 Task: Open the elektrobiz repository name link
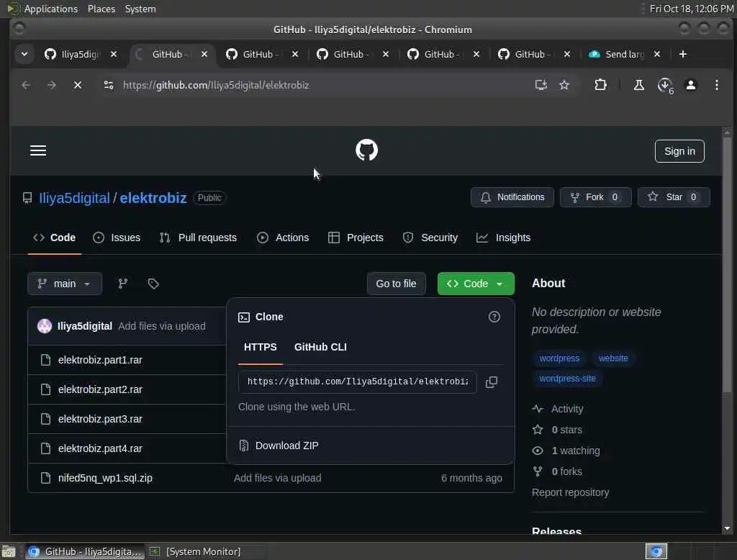point(153,198)
